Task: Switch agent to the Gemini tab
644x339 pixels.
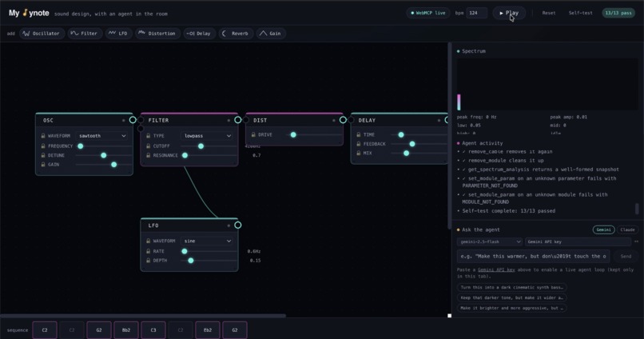Action: point(603,229)
